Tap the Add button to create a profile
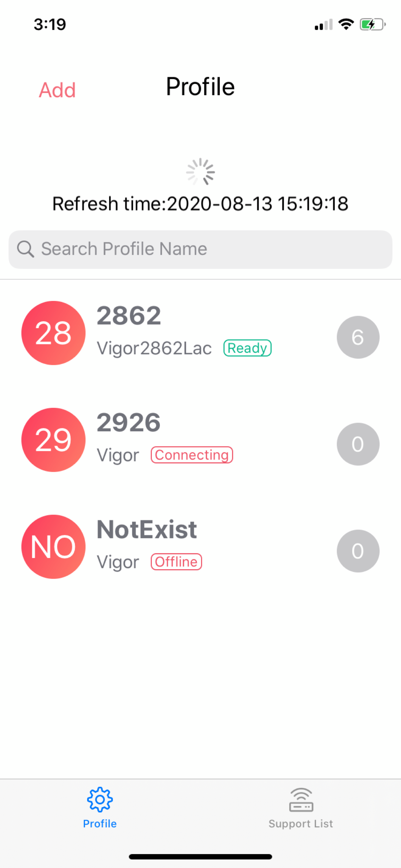Image resolution: width=401 pixels, height=868 pixels. (57, 90)
